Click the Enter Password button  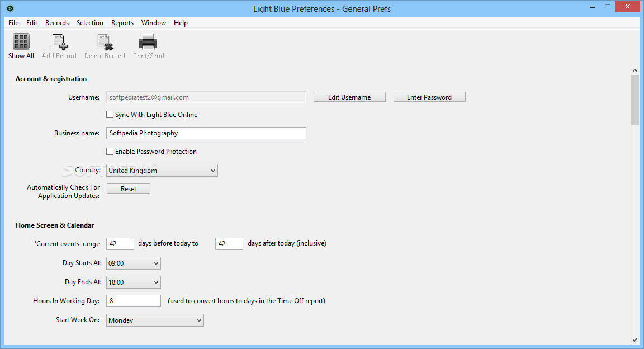[429, 97]
